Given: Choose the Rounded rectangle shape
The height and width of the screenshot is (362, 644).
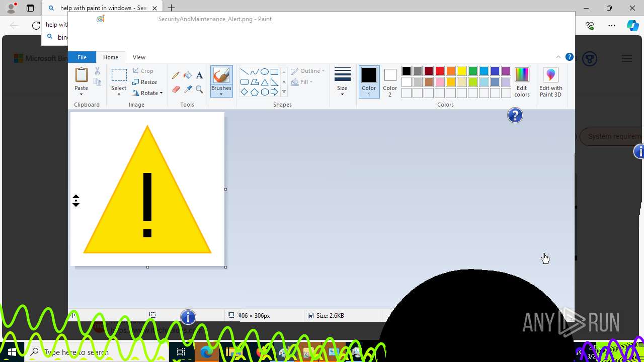Looking at the screenshot, I should pos(244,82).
